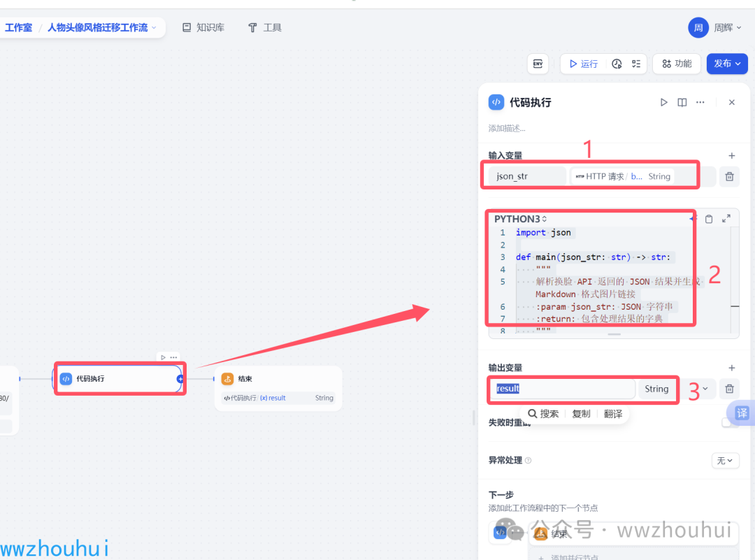Open the three-dot more menu in panel header
Screen dimensions: 755x560
700,102
